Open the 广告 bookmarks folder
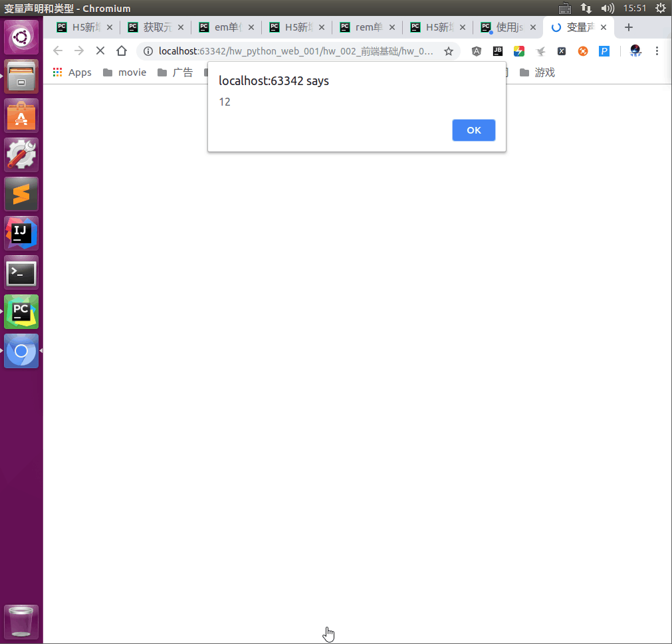 click(175, 72)
